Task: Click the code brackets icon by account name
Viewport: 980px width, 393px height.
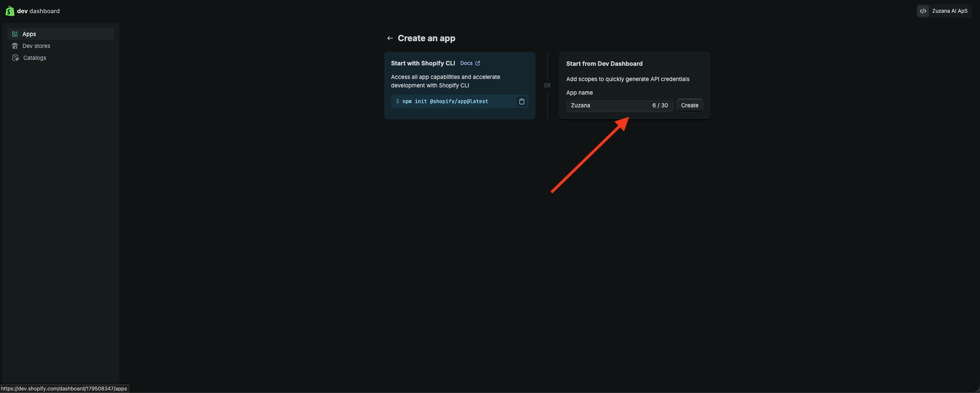Action: tap(923, 11)
